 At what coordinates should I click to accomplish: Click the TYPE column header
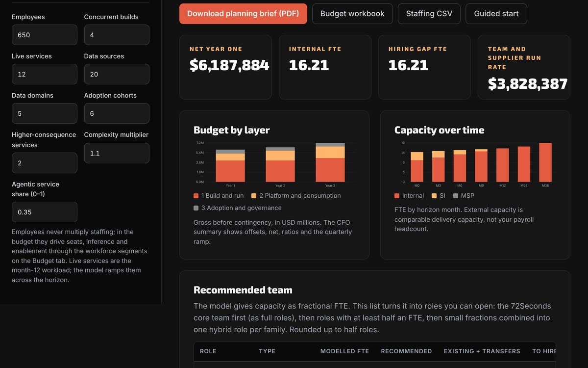point(267,351)
